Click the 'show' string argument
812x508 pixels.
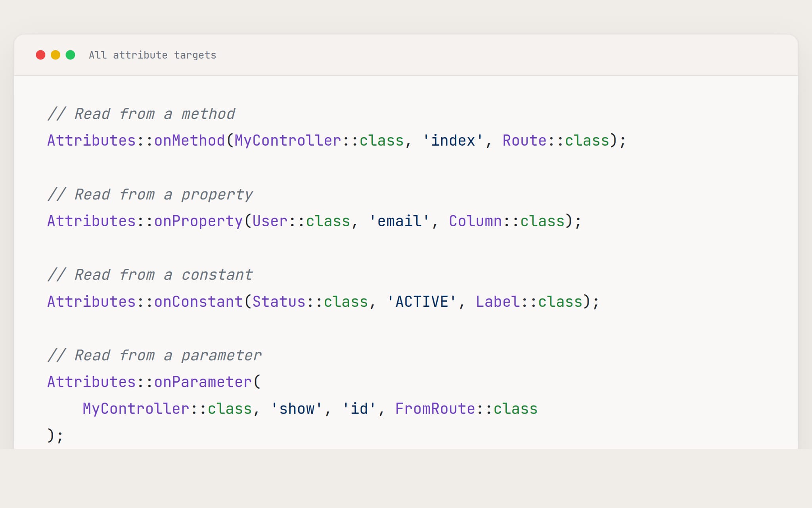pos(297,409)
